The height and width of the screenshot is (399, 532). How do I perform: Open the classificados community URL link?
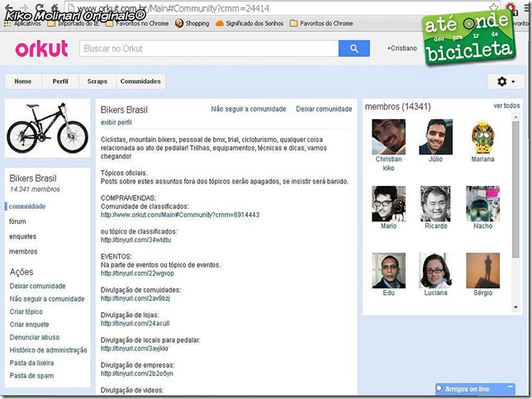tap(180, 215)
